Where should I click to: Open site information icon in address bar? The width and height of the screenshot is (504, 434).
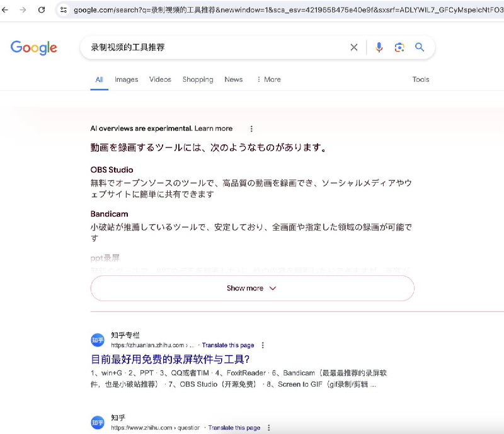pos(63,10)
